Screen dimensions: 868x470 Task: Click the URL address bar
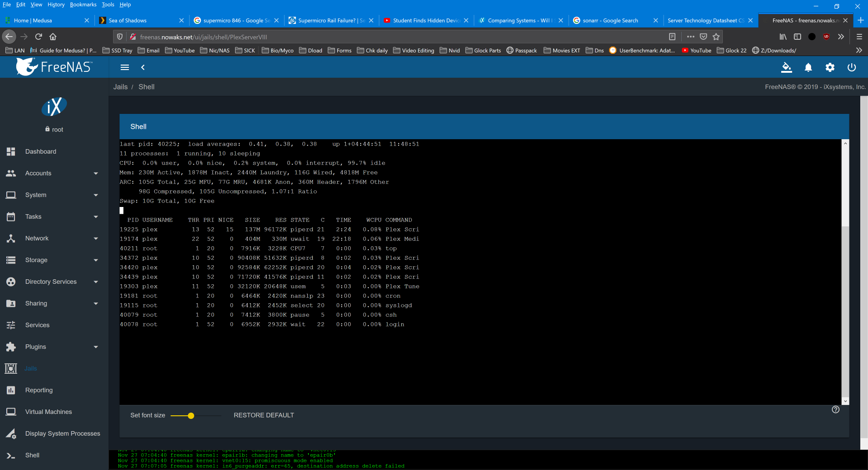coord(398,37)
